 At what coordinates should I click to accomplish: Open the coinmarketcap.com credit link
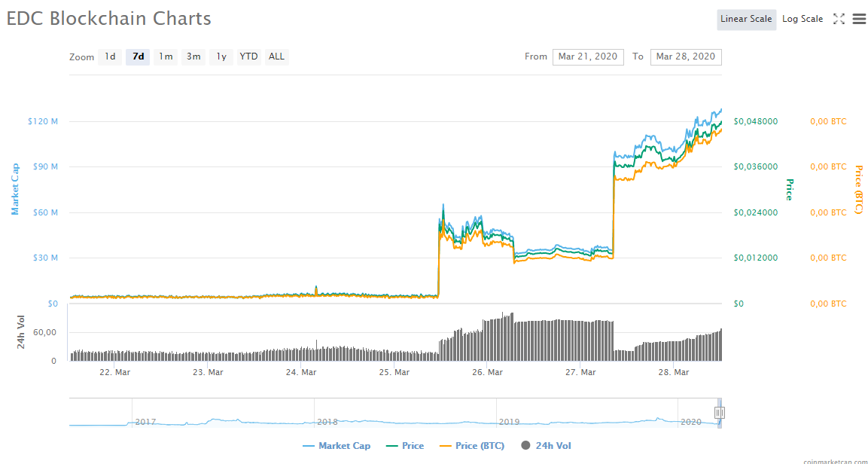tap(836, 461)
